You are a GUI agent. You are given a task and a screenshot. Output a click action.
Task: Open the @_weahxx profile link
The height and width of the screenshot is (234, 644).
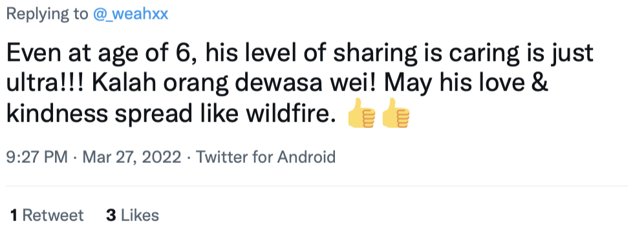131,14
